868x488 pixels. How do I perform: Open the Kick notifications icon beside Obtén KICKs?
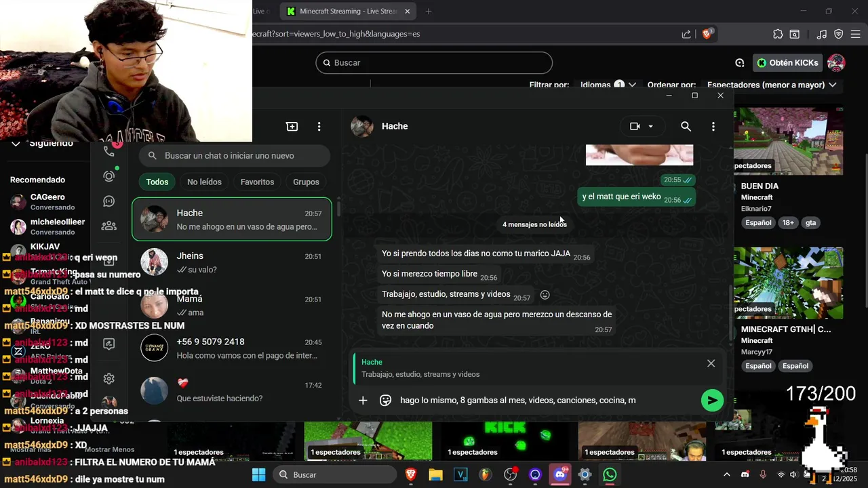pyautogui.click(x=739, y=63)
